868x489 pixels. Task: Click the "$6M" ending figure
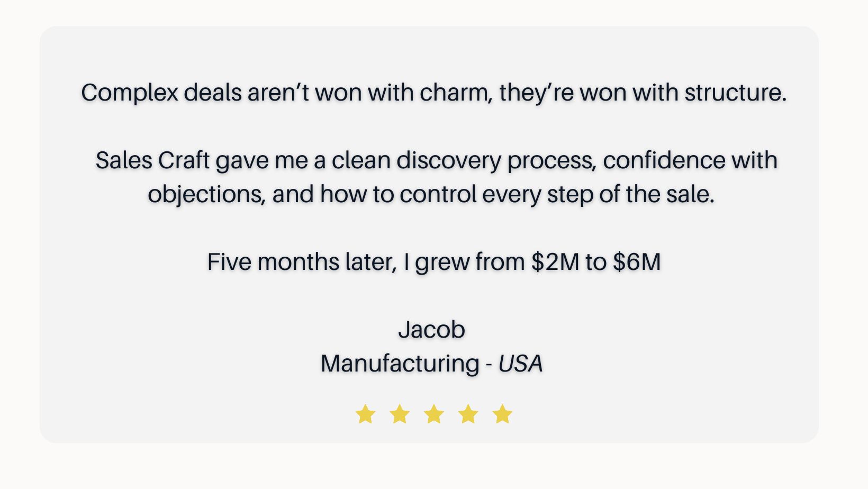[637, 262]
